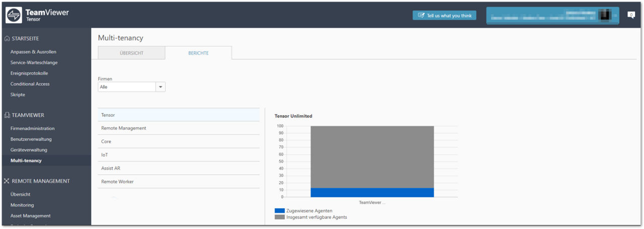Screen dimensions: 644x229
Task: Click the TeamViewer Tensor logo
Action: (37, 15)
